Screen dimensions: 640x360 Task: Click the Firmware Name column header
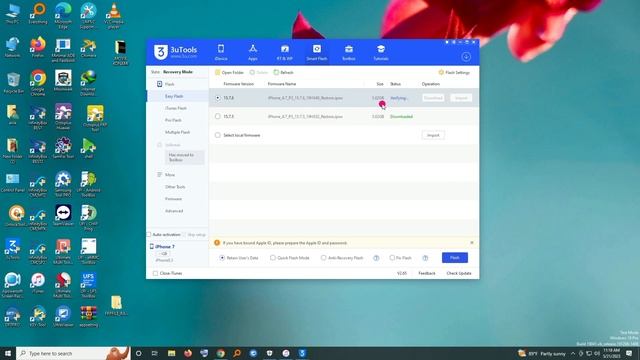tap(282, 84)
